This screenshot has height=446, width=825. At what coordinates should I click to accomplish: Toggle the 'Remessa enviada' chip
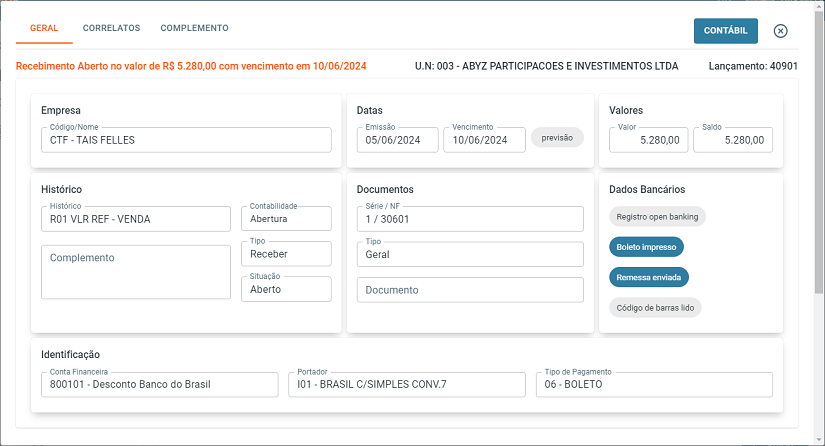click(649, 277)
